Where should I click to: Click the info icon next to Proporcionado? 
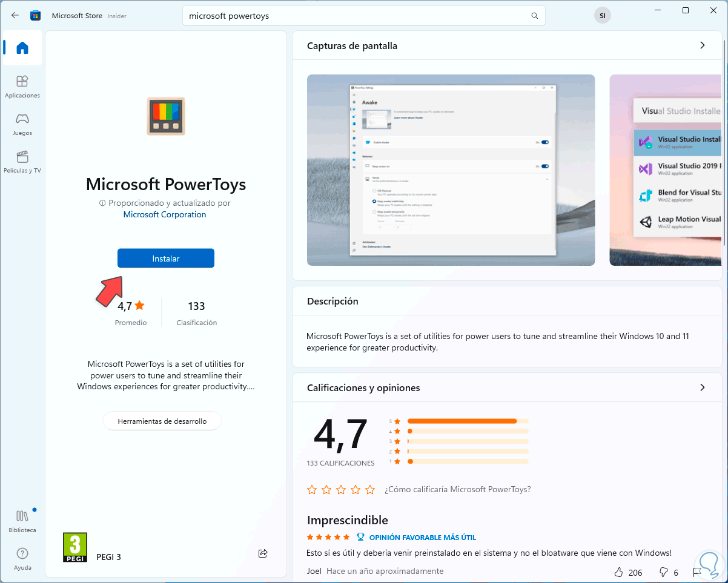[103, 203]
